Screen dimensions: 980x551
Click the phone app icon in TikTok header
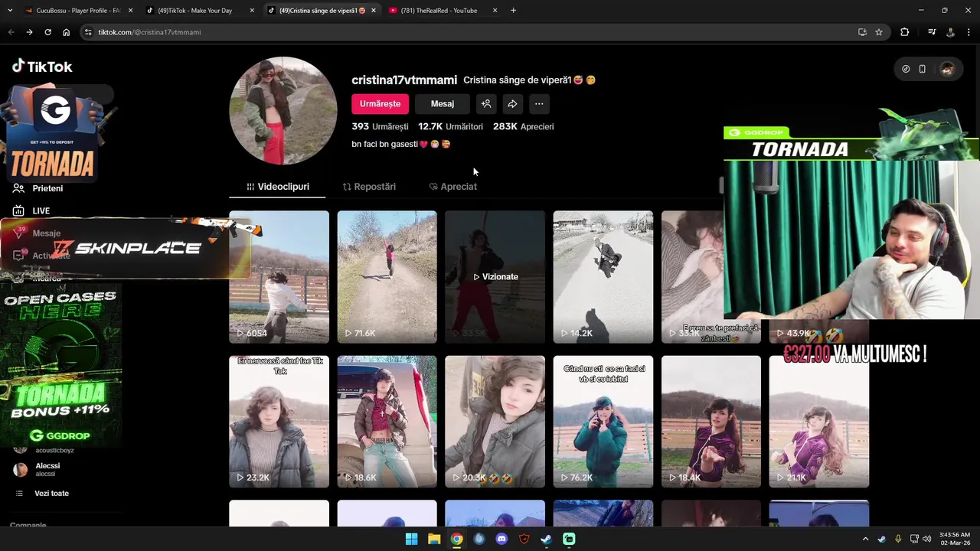[923, 69]
